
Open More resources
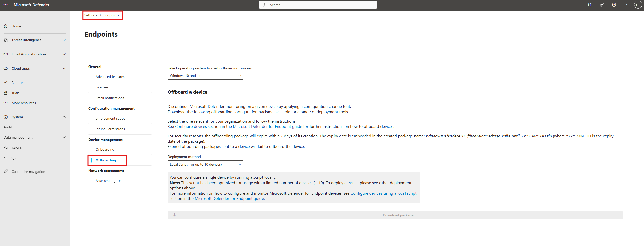coord(24,103)
